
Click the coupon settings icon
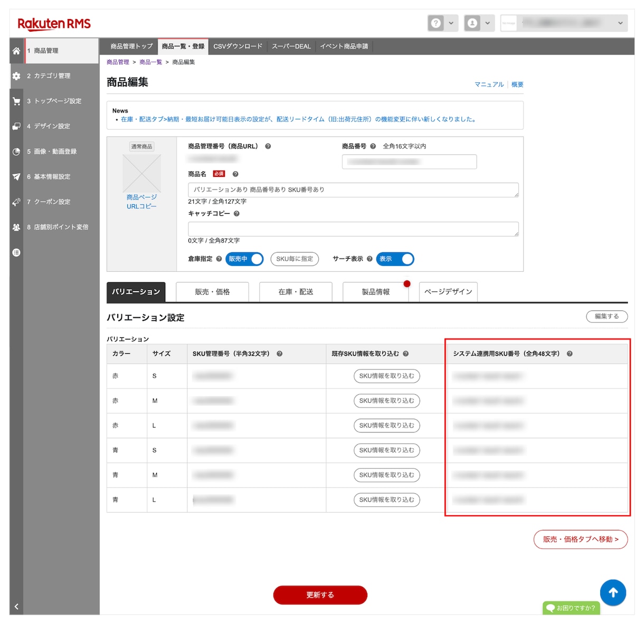point(16,202)
